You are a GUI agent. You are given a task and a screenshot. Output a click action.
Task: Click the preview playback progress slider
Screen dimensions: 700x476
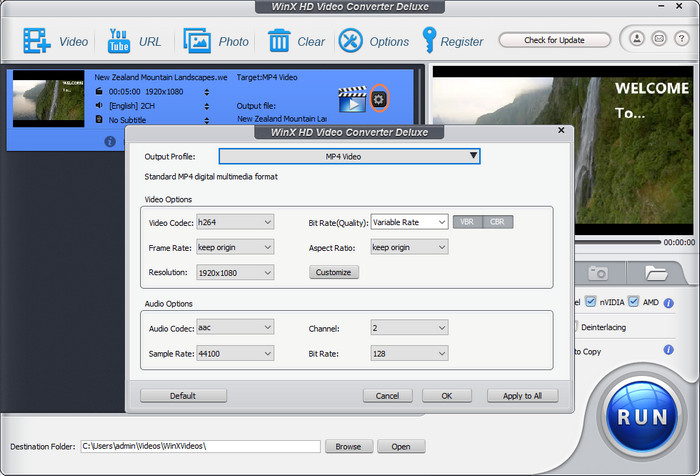(618, 242)
